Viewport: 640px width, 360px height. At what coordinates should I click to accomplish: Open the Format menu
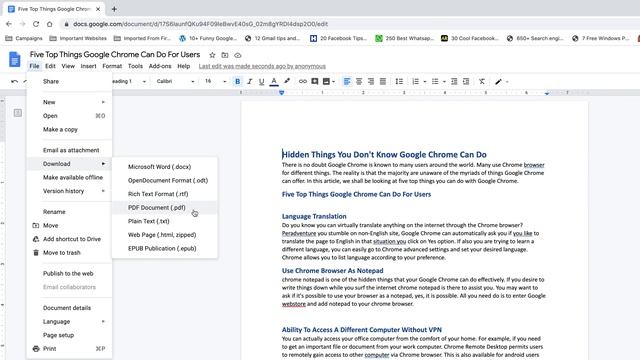112,66
